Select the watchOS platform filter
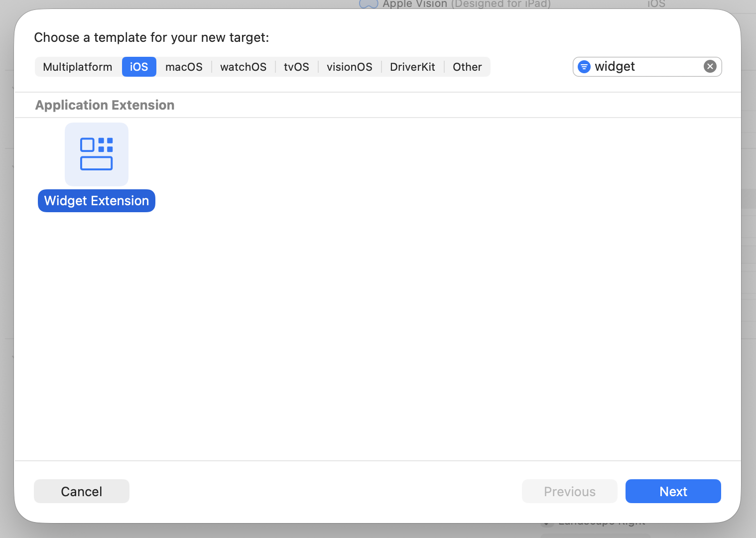 click(x=243, y=66)
